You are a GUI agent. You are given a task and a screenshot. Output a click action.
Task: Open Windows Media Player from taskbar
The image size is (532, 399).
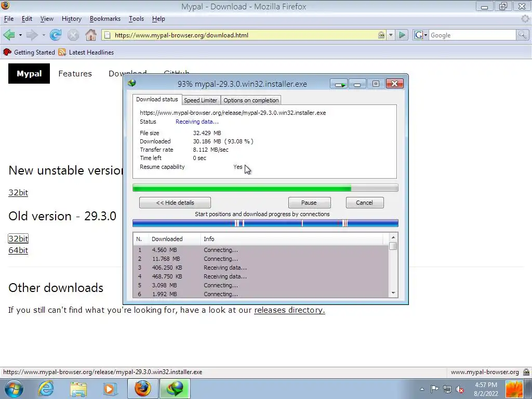click(110, 389)
